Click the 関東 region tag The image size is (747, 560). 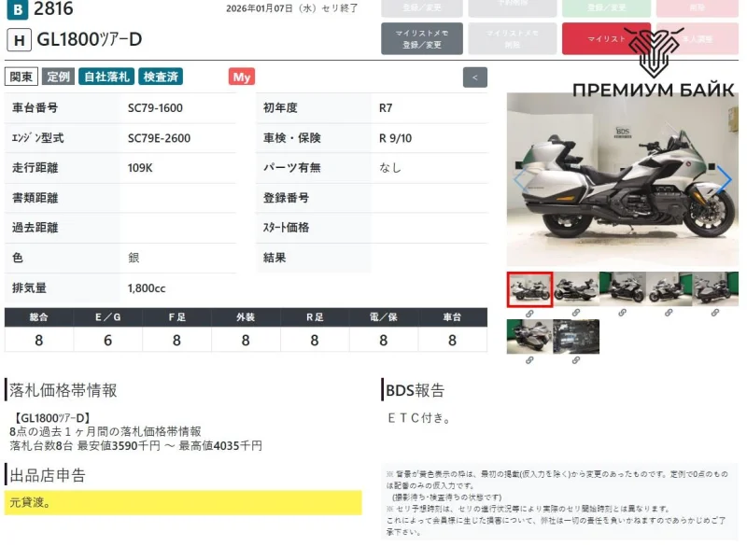22,77
